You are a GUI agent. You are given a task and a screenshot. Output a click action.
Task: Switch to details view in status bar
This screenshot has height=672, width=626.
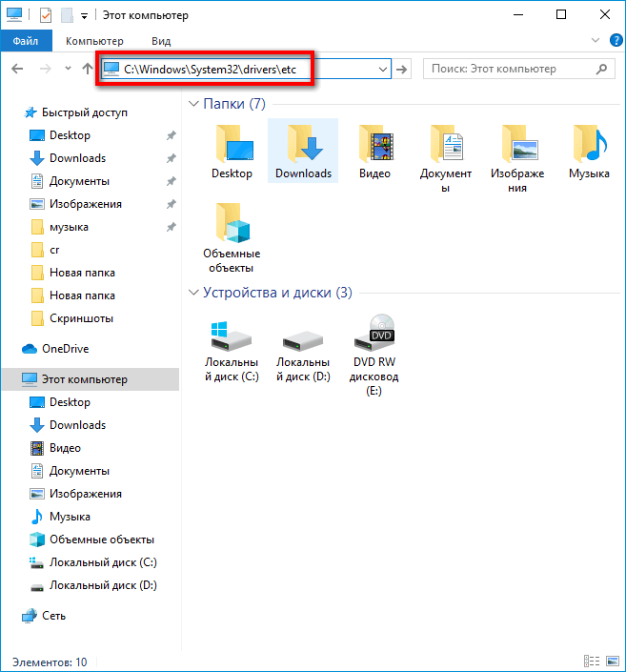coord(592,662)
